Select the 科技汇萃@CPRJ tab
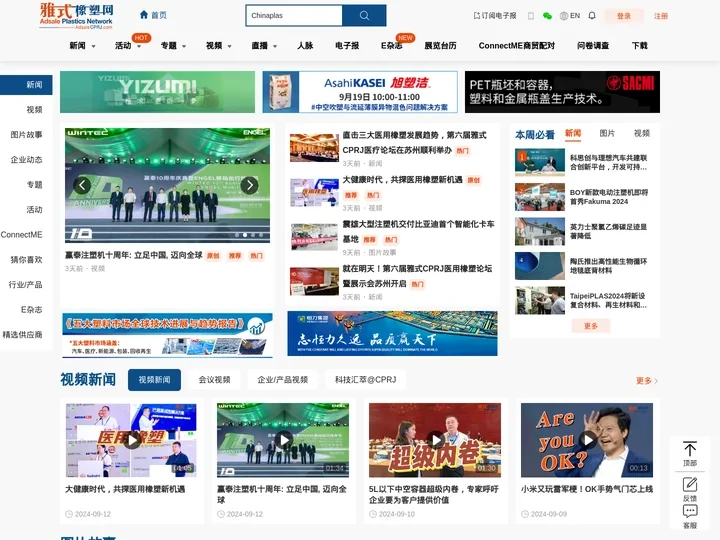Screen dimensions: 720x540 click(x=366, y=380)
